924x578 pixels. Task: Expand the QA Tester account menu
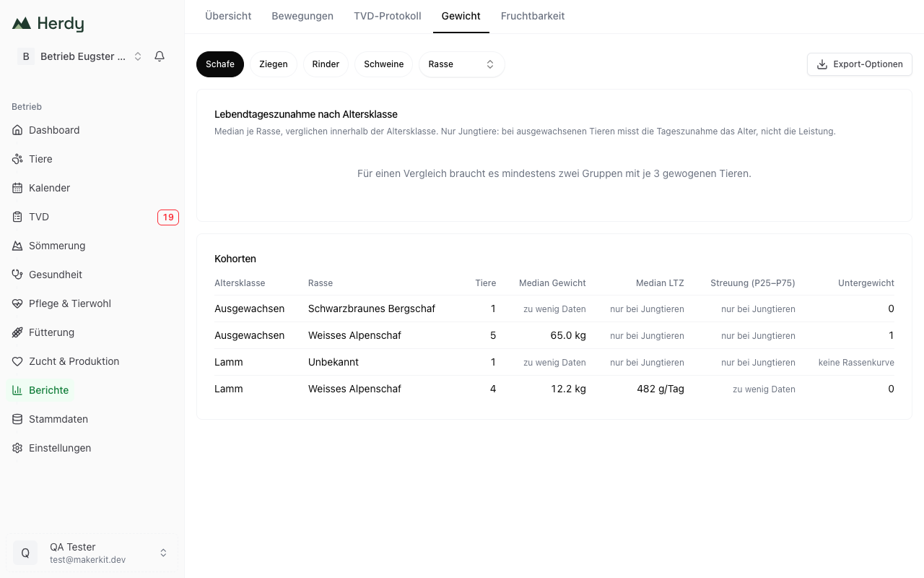[92, 553]
